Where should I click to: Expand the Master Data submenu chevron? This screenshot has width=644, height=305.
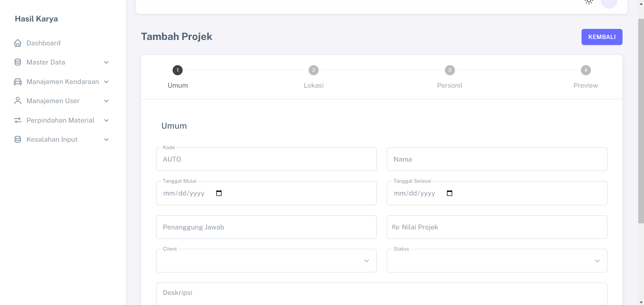[106, 62]
